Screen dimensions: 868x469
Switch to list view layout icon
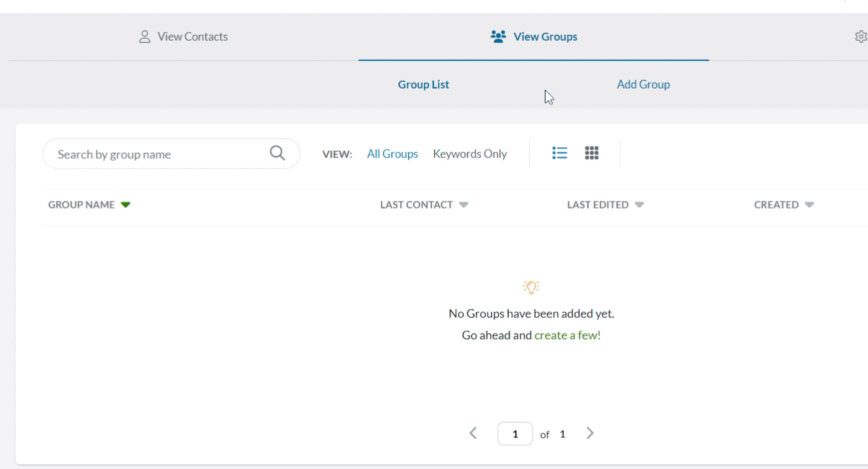pyautogui.click(x=559, y=153)
